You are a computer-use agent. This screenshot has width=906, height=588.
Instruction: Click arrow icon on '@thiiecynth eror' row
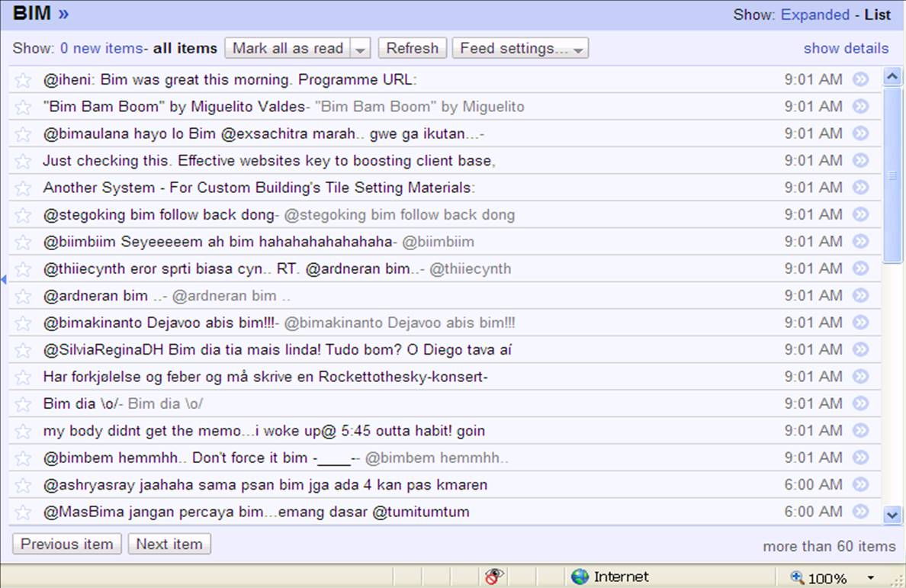point(861,268)
